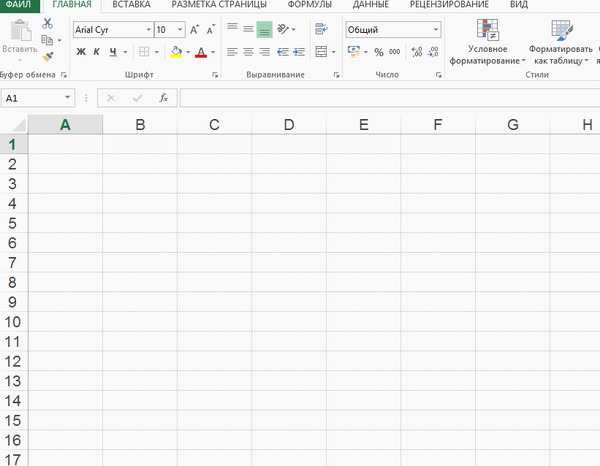600x466 pixels.
Task: Increase indent icon
Action: click(x=299, y=52)
